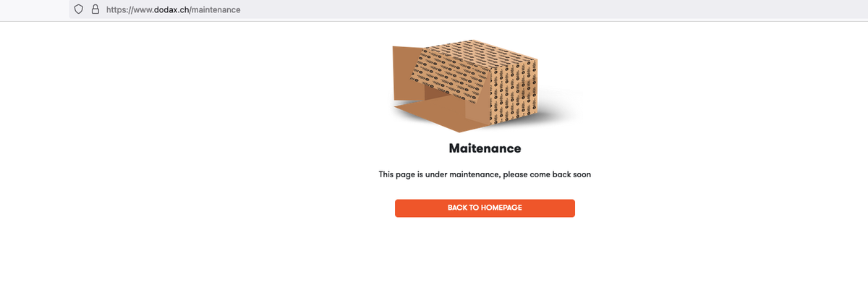This screenshot has width=868, height=293.
Task: Click the BACK TO HOMEPAGE button
Action: [x=485, y=208]
